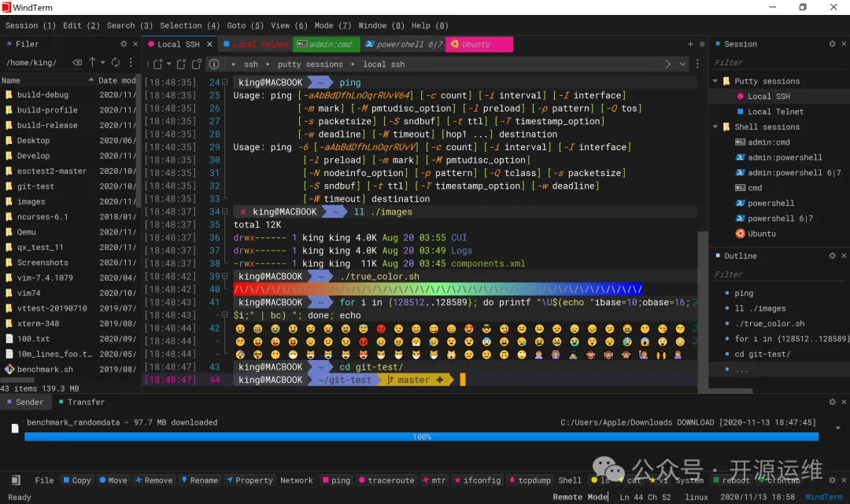Click the Session panel Filter field
The image size is (850, 504).
tap(775, 63)
